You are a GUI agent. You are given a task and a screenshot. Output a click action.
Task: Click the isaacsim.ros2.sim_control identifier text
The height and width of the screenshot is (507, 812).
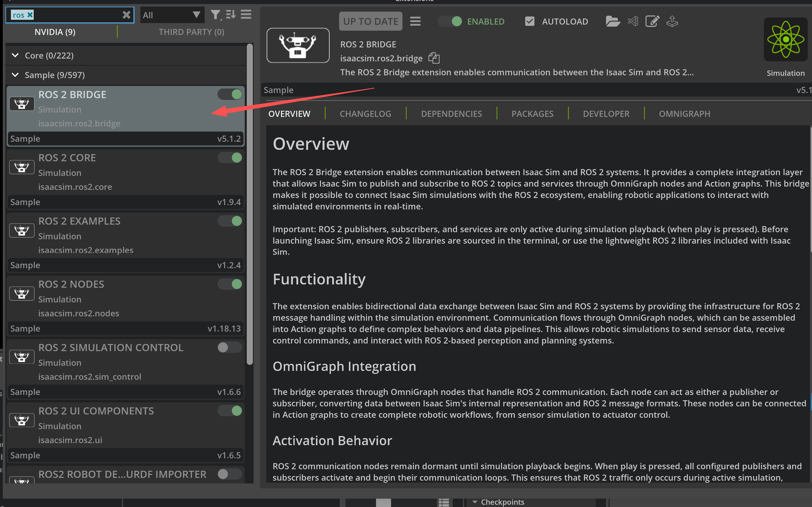[x=89, y=376]
